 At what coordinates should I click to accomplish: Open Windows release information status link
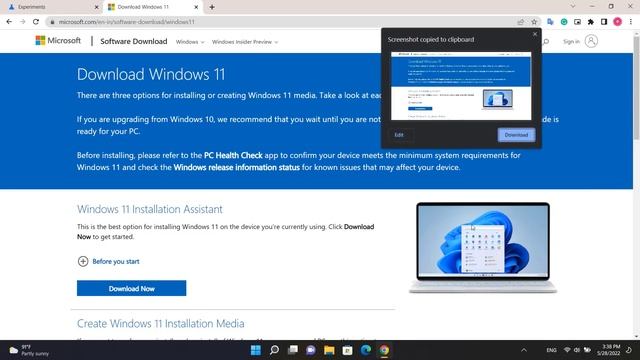pos(237,167)
